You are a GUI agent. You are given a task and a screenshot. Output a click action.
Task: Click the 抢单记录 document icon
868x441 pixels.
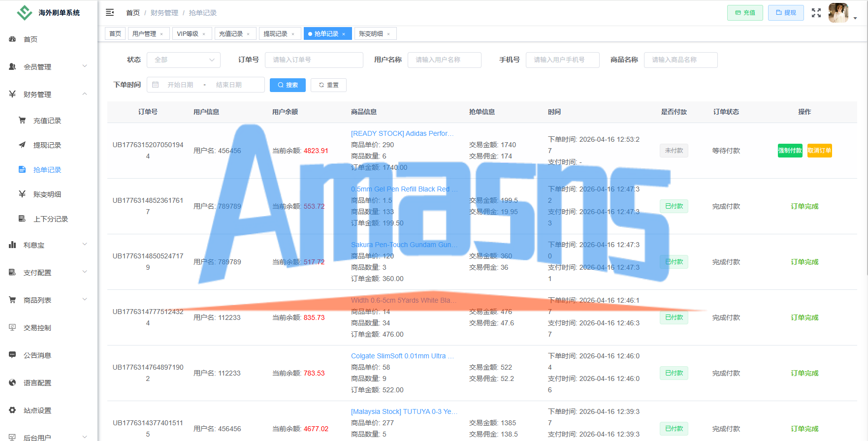[x=22, y=169]
